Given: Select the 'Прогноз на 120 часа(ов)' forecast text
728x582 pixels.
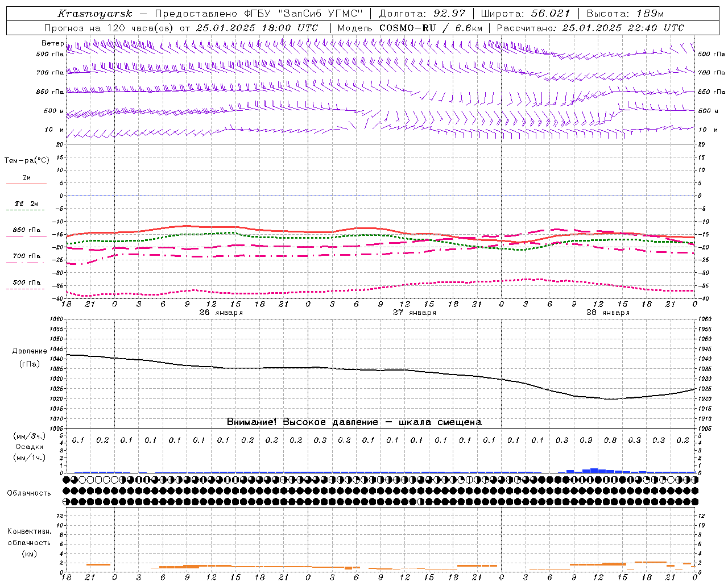Looking at the screenshot, I should pos(109,28).
